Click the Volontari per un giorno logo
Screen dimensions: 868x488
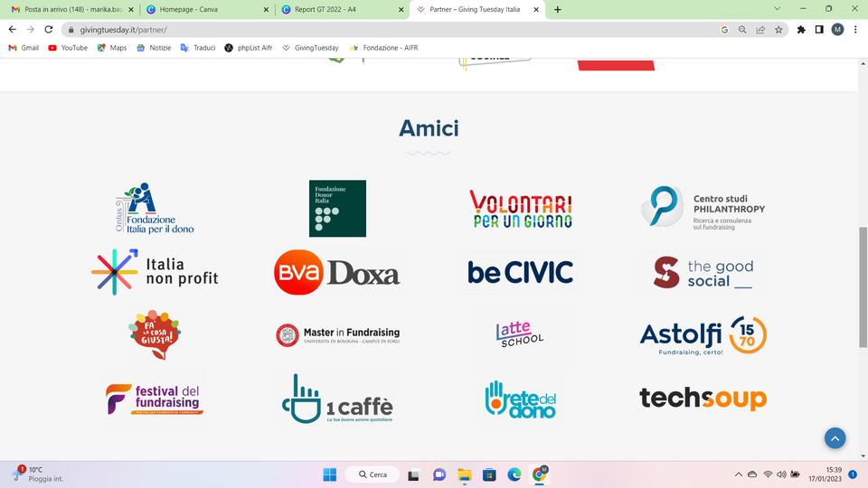521,209
